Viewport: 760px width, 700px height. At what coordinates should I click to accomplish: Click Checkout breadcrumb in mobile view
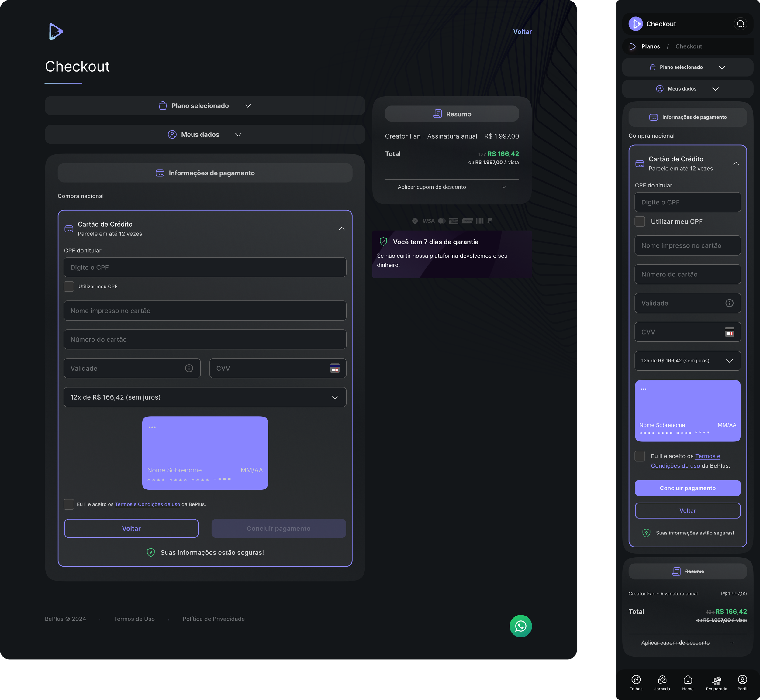(688, 46)
